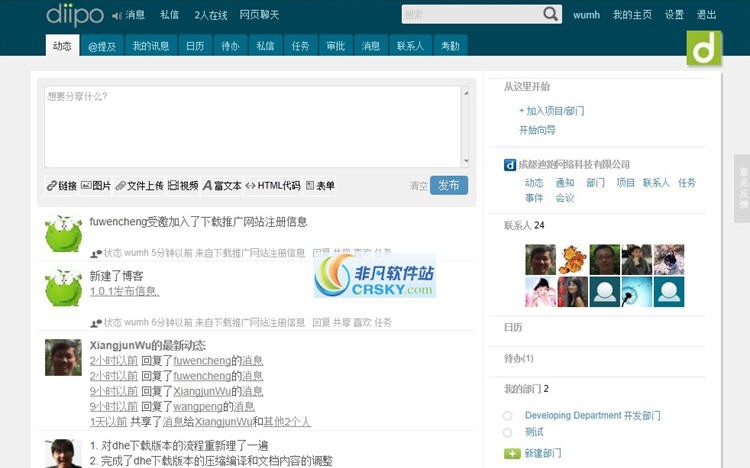Expand the 日历 sidebar section

click(513, 328)
